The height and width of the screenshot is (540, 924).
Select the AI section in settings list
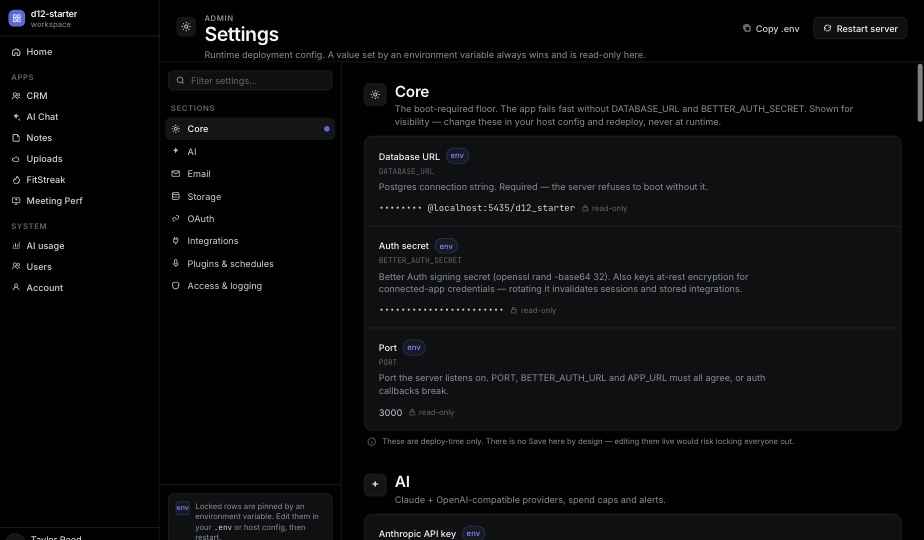point(250,152)
